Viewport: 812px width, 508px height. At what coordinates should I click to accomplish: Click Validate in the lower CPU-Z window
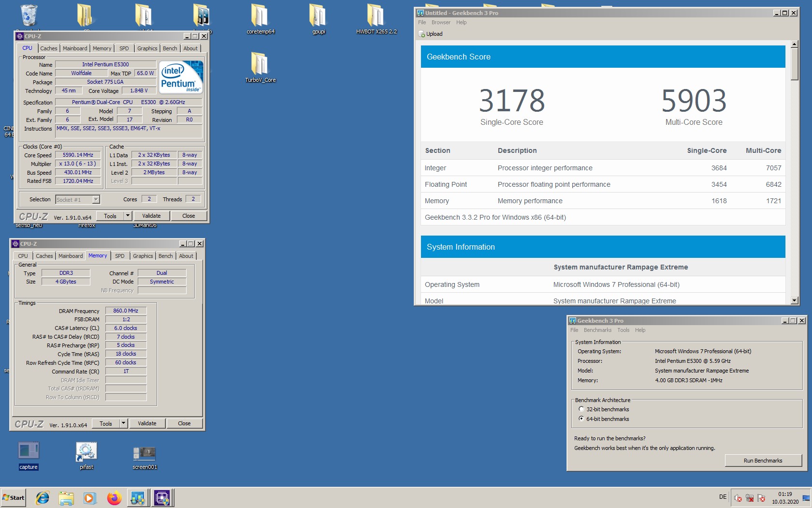click(147, 423)
